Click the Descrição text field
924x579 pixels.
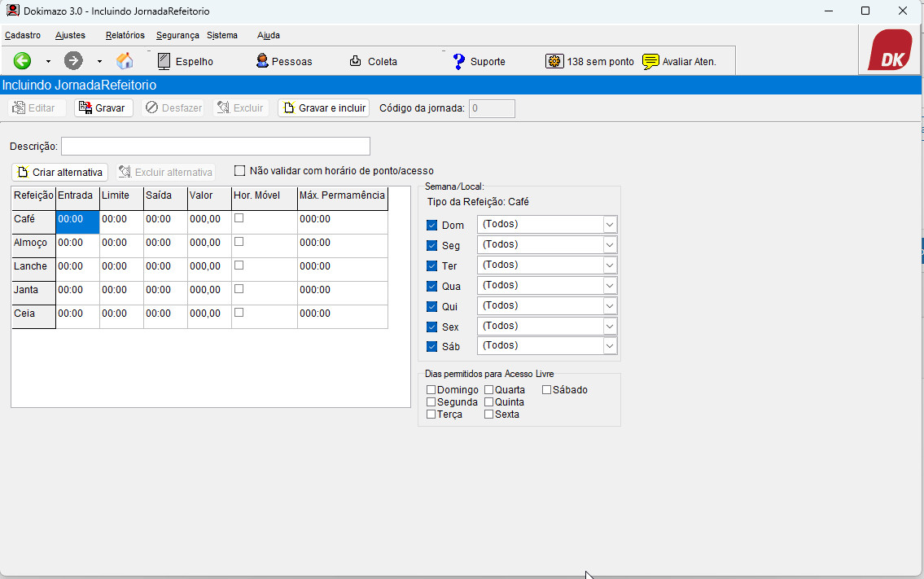(x=215, y=147)
